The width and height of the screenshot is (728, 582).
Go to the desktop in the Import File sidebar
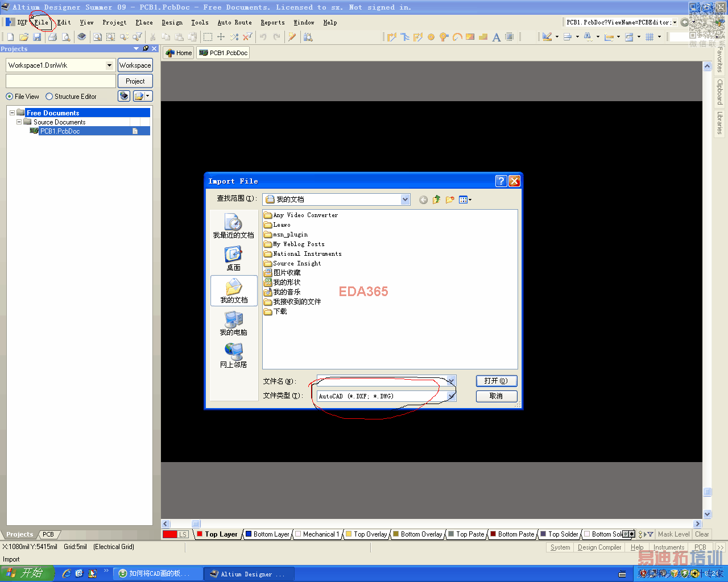233,259
